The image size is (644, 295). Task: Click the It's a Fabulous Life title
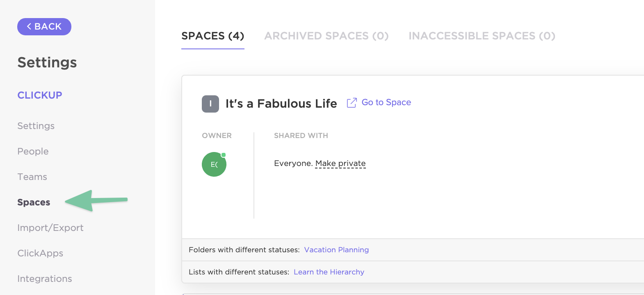281,104
